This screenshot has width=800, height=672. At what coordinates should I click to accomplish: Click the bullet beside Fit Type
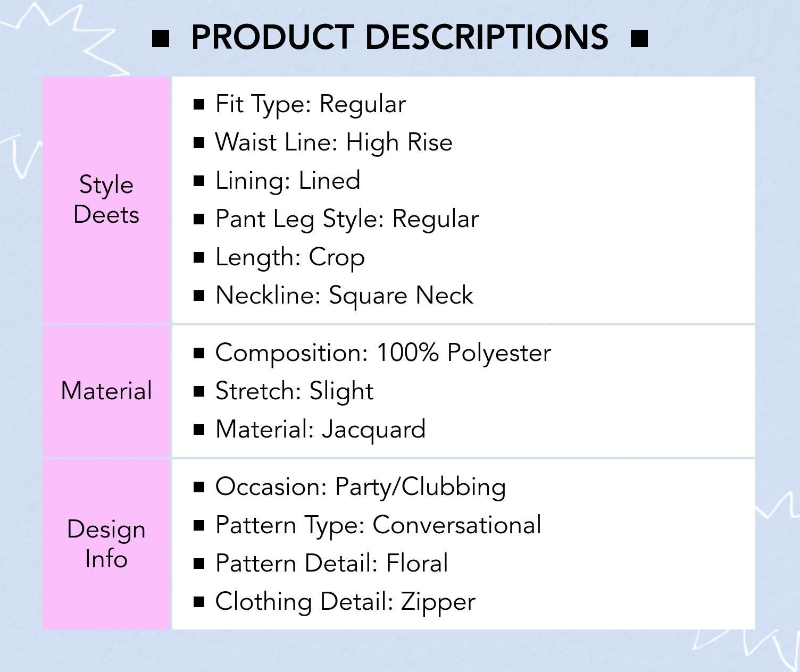pos(199,104)
